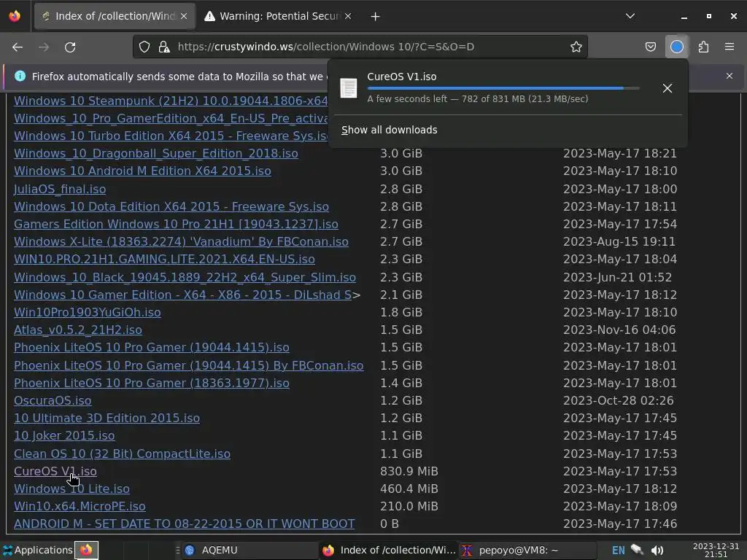Download Win10Pro1903YuGiOh.iso

pos(88,312)
